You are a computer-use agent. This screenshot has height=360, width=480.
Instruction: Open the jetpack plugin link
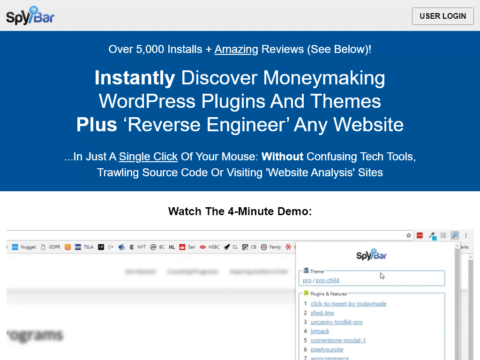[x=320, y=331]
